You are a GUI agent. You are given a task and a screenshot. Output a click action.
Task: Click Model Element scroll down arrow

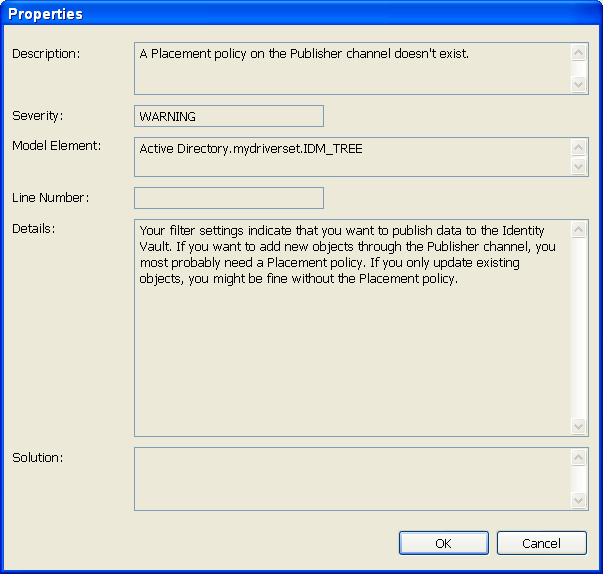tap(578, 166)
